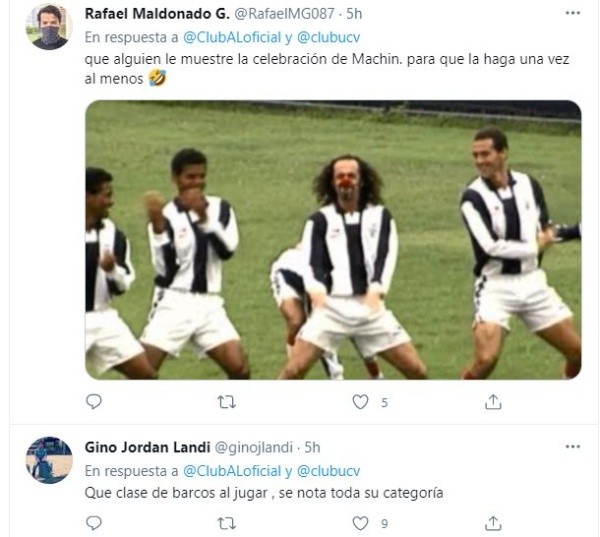Open Gino Jordan Landi profile avatar
600x537 pixels.
click(49, 460)
